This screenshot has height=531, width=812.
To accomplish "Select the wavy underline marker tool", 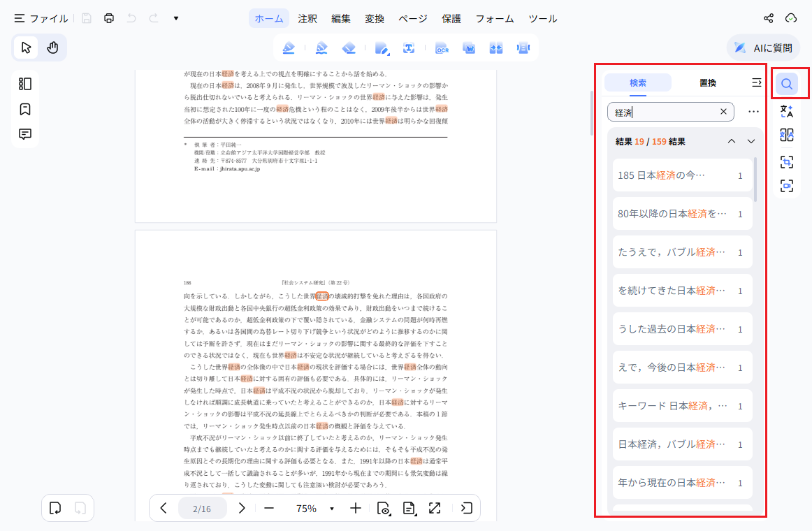I will coord(321,48).
